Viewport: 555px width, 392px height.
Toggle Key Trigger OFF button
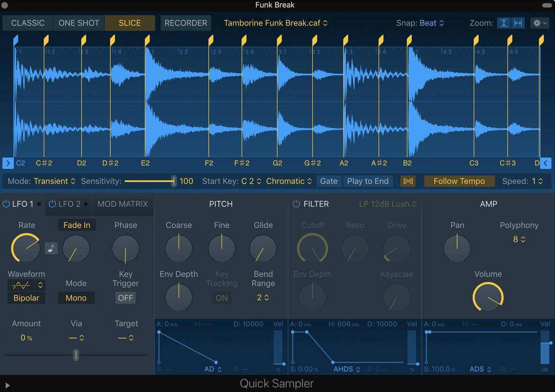125,298
